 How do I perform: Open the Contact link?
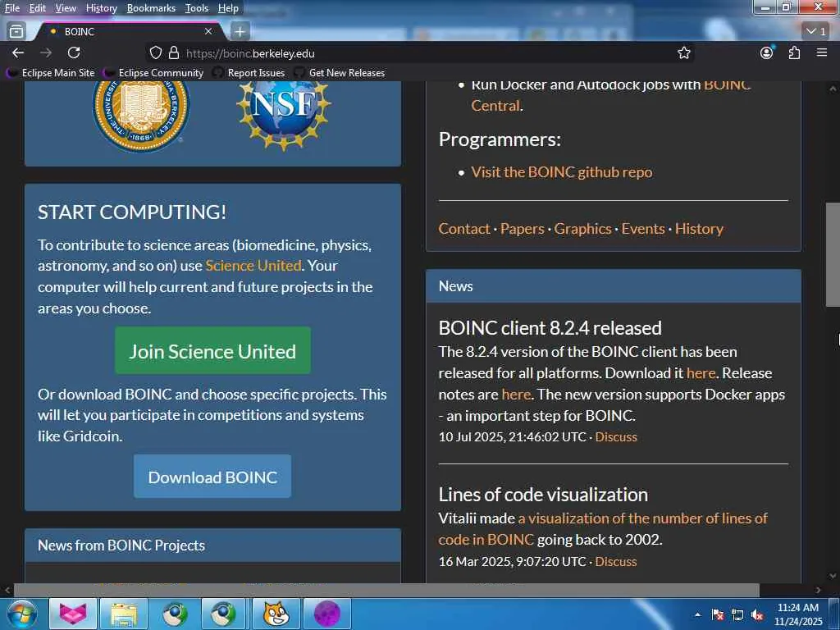click(464, 229)
